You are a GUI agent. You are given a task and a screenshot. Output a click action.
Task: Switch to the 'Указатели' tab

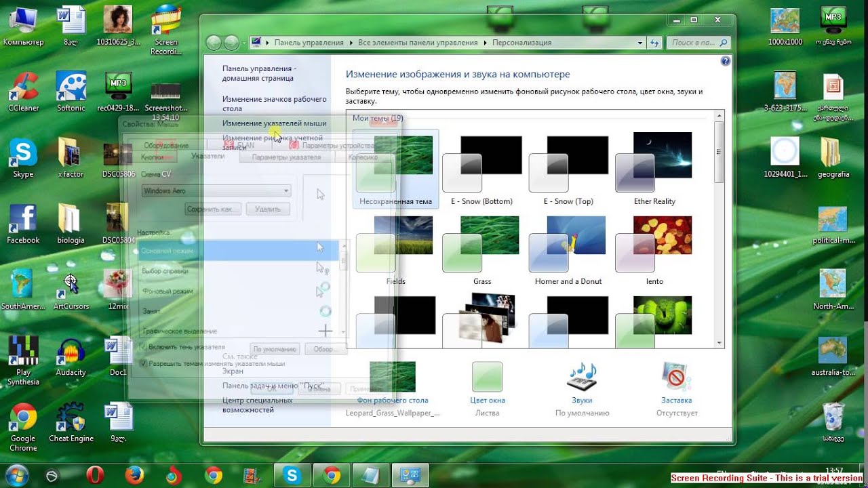point(208,156)
